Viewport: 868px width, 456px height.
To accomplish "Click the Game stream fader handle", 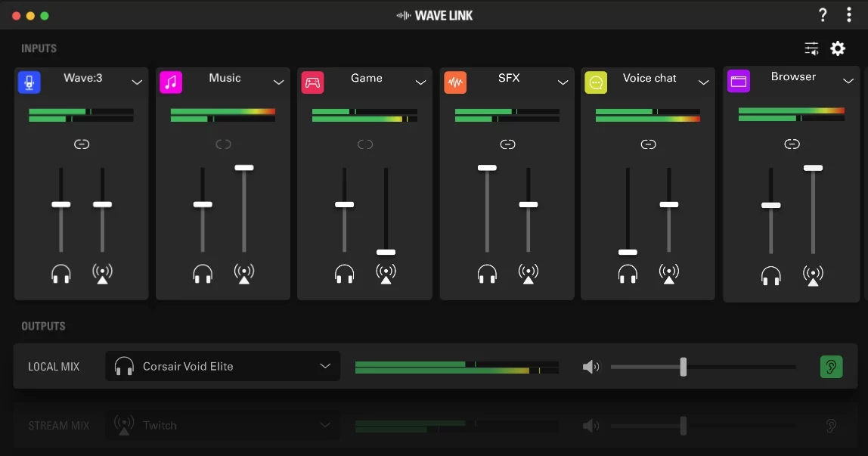I will [386, 253].
